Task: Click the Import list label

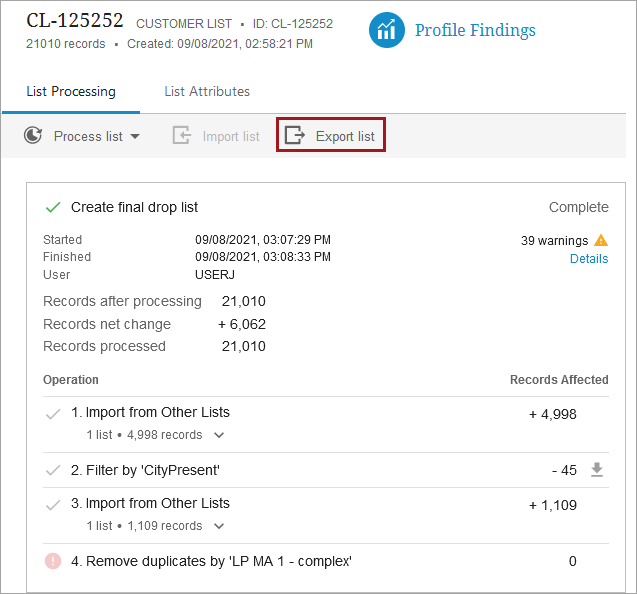Action: point(231,137)
